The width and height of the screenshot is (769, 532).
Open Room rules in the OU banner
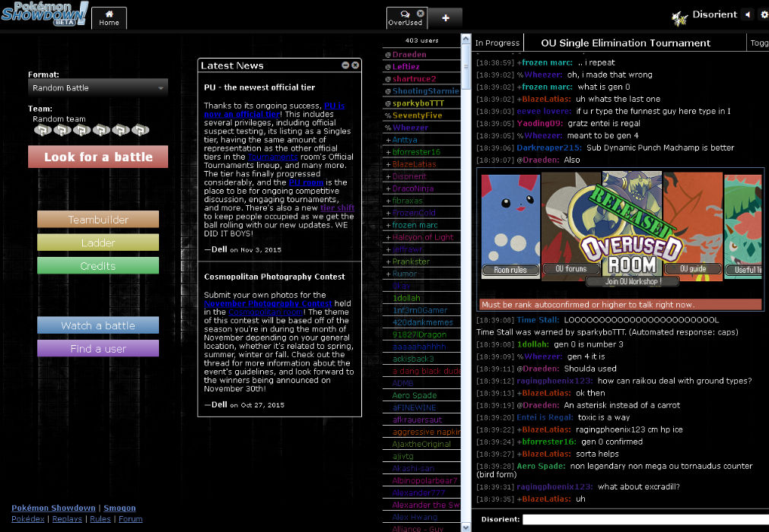[510, 268]
